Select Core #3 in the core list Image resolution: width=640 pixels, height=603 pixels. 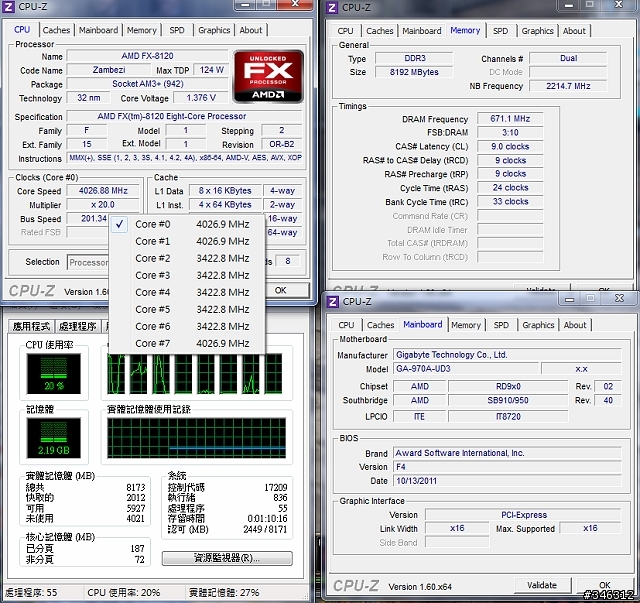pyautogui.click(x=187, y=276)
